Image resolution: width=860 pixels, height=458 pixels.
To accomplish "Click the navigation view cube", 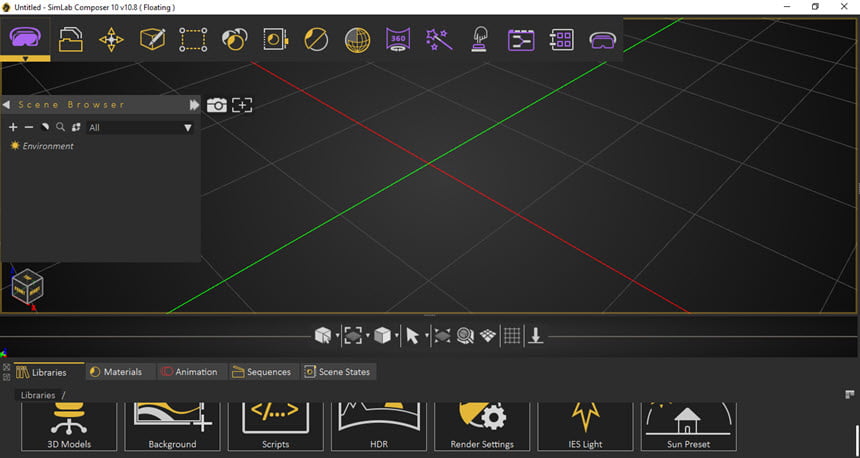I will 27,287.
